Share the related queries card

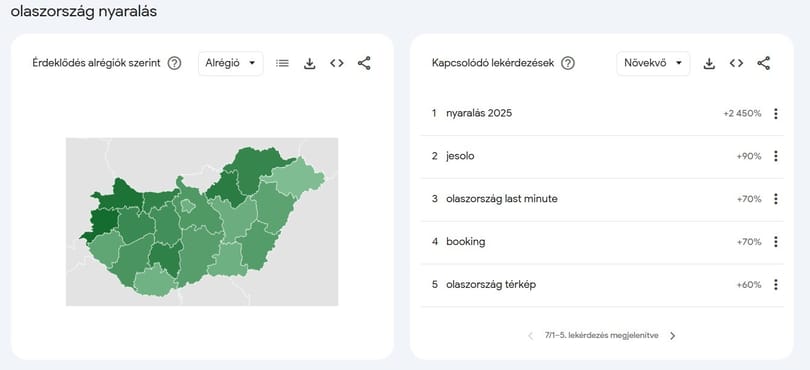click(x=764, y=63)
